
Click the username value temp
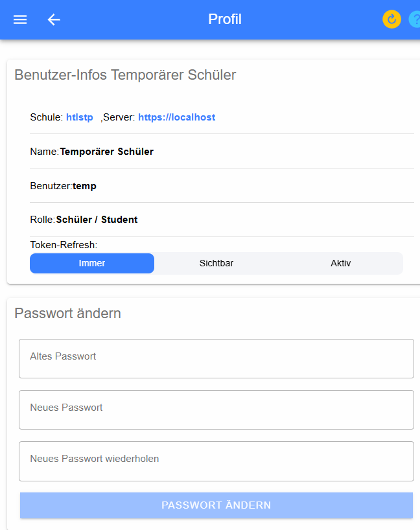point(85,186)
